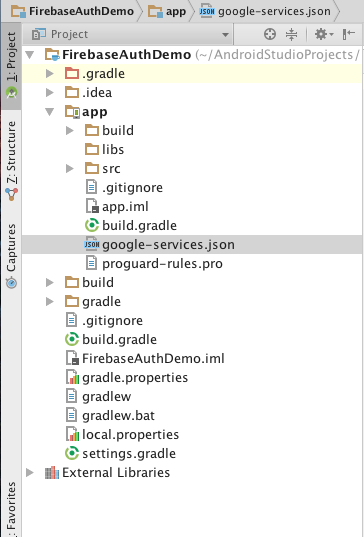
Task: Select gradlew file name
Action: coord(106,397)
